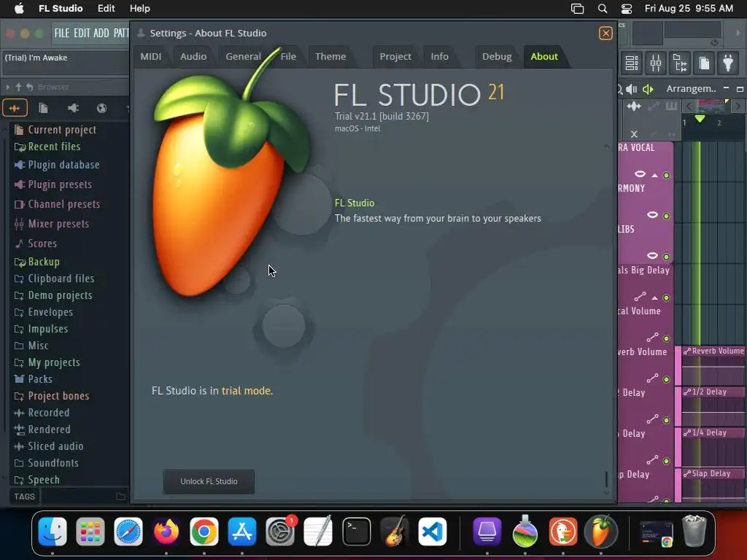Click the Unlock FL Studio button
This screenshot has width=747, height=560.
(x=209, y=481)
